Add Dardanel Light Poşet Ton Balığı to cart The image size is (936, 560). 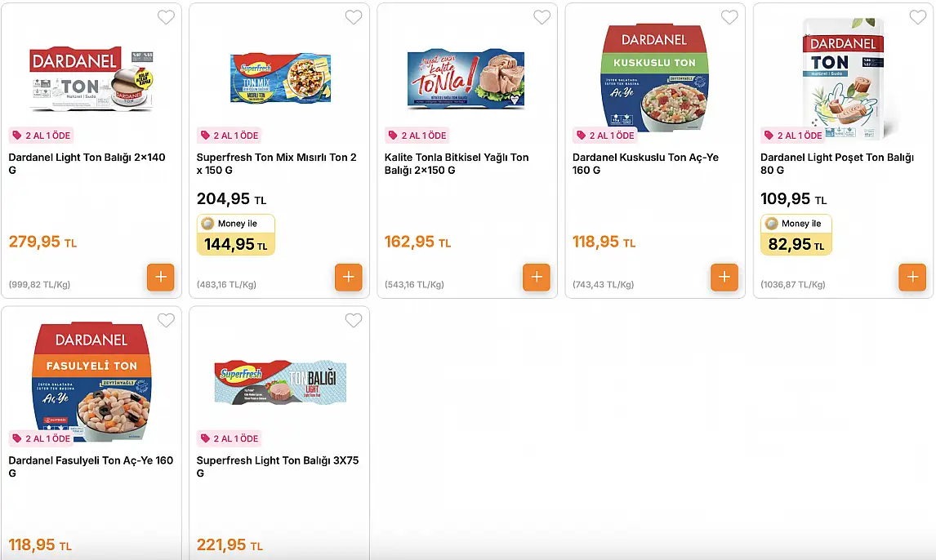click(912, 277)
